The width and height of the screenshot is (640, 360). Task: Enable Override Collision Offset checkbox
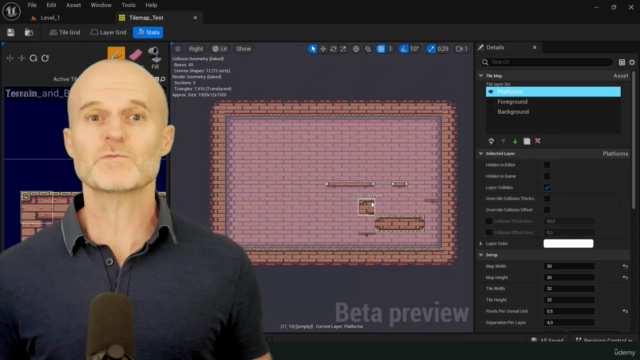pos(547,210)
